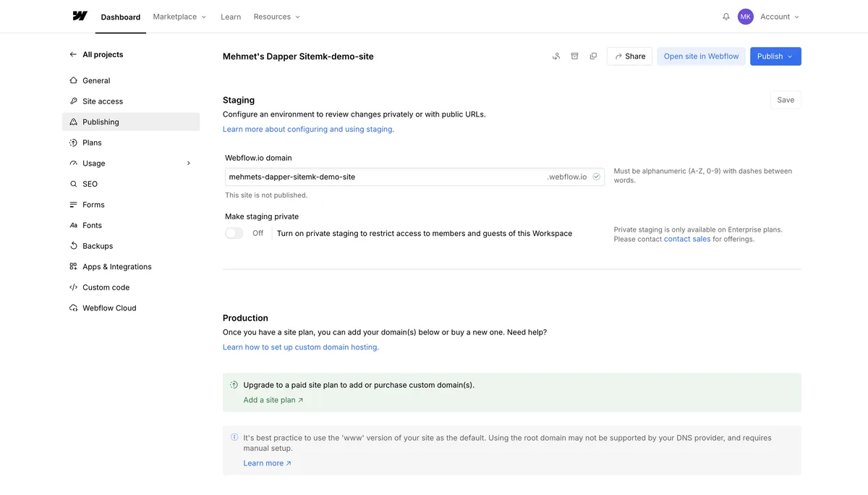Click the 'This site is not published.' text
The image size is (868, 495).
point(266,195)
